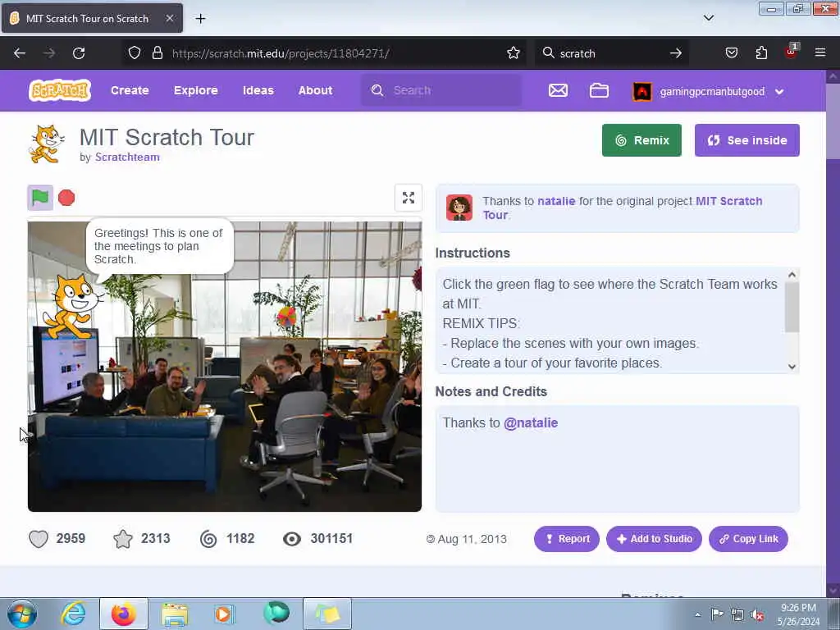Open natalie link in the credit banner
This screenshot has height=630, width=840.
556,201
